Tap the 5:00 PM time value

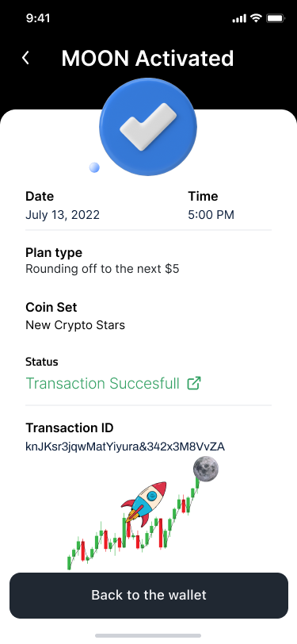(211, 215)
